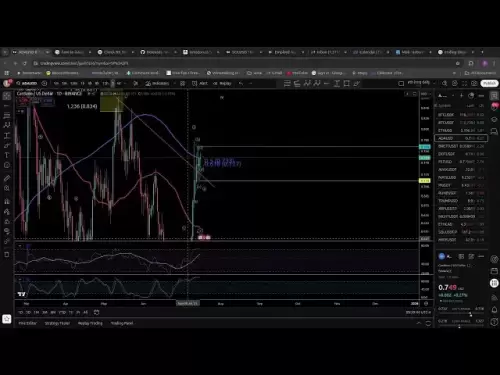Create an Alert from the toolbar
The width and height of the screenshot is (500, 375).
coord(200,83)
